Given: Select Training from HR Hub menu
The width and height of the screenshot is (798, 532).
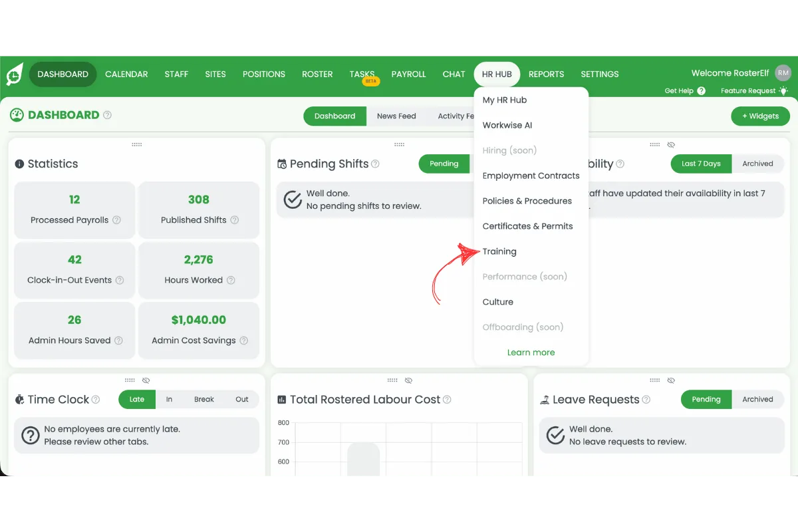Looking at the screenshot, I should (499, 251).
